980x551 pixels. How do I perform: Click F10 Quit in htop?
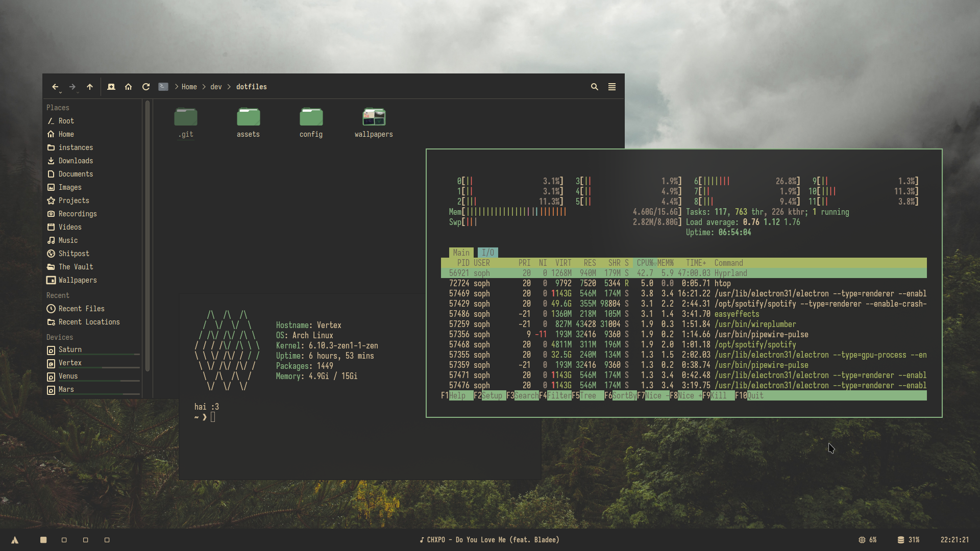coord(749,395)
